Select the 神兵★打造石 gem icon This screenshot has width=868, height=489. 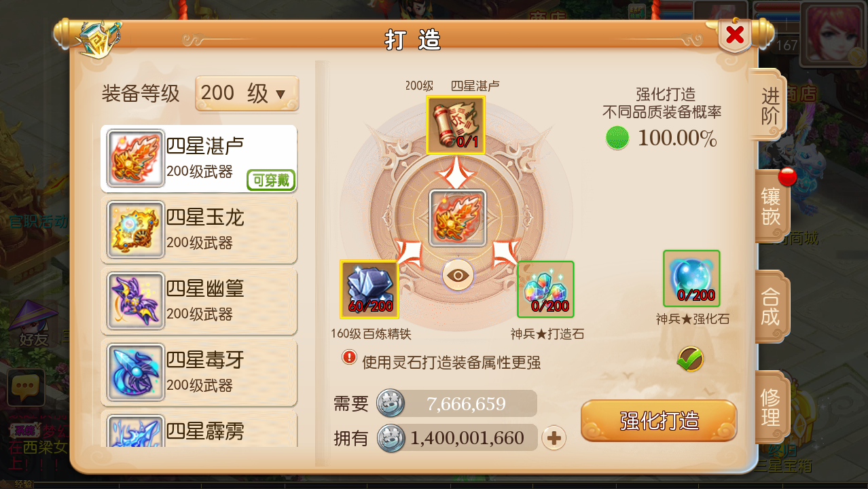[546, 289]
